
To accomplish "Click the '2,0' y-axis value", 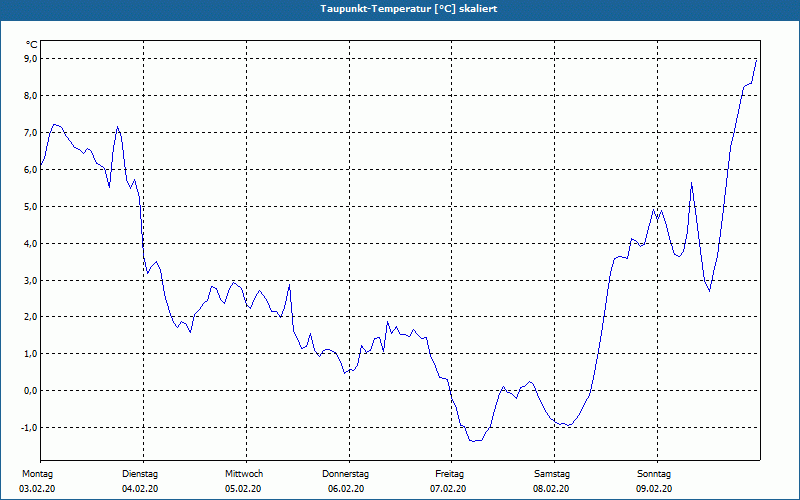I will [31, 317].
